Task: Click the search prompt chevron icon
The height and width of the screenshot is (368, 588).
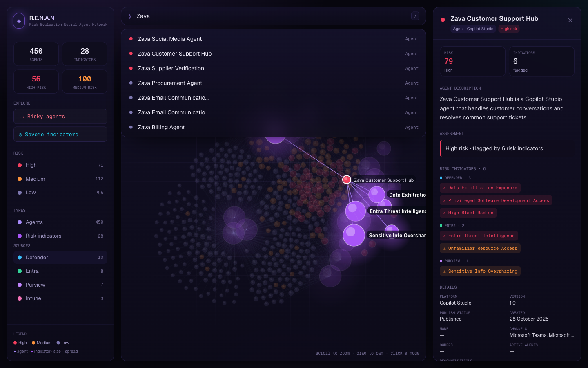Action: point(130,16)
